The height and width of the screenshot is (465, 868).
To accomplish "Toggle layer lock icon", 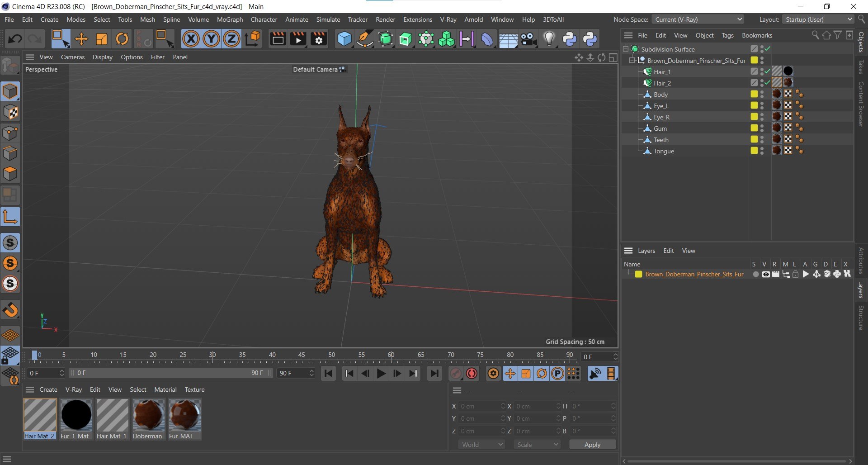I will point(796,274).
